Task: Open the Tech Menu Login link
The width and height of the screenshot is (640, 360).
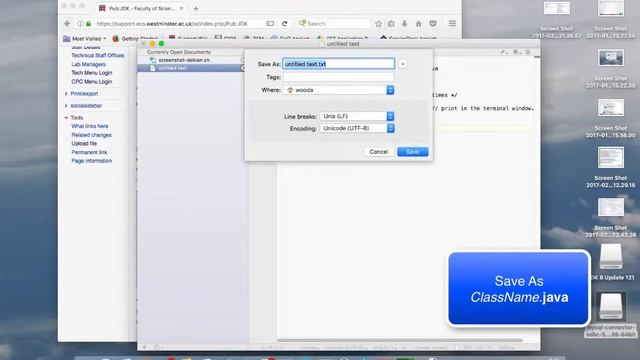Action: (91, 73)
